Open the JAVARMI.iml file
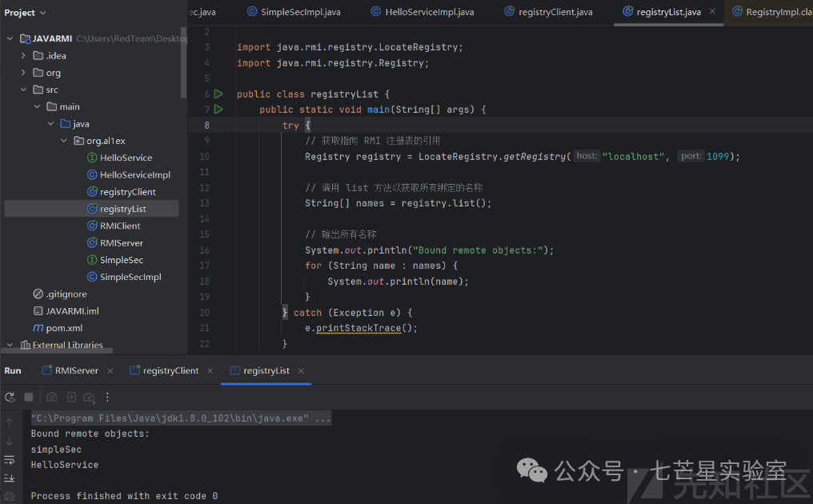This screenshot has width=813, height=504. pyautogui.click(x=72, y=311)
